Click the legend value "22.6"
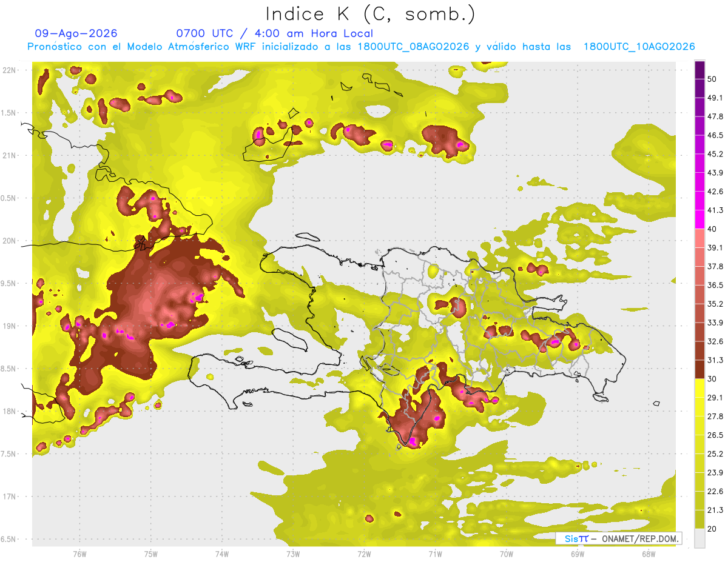Image resolution: width=728 pixels, height=562 pixels. coord(715,492)
